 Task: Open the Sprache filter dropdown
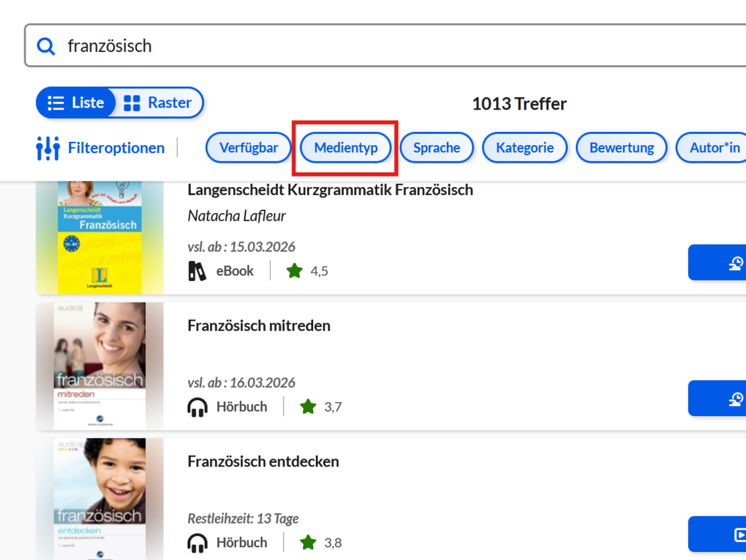[437, 148]
